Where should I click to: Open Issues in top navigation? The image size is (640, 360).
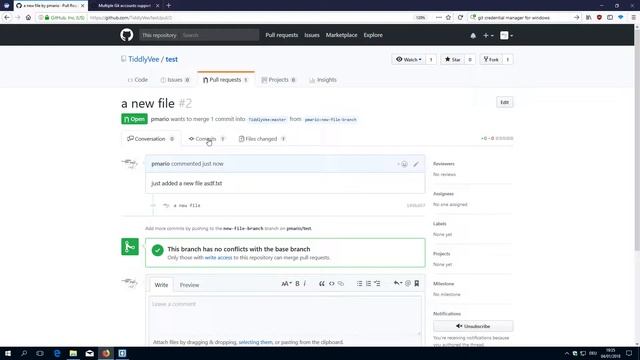click(312, 35)
